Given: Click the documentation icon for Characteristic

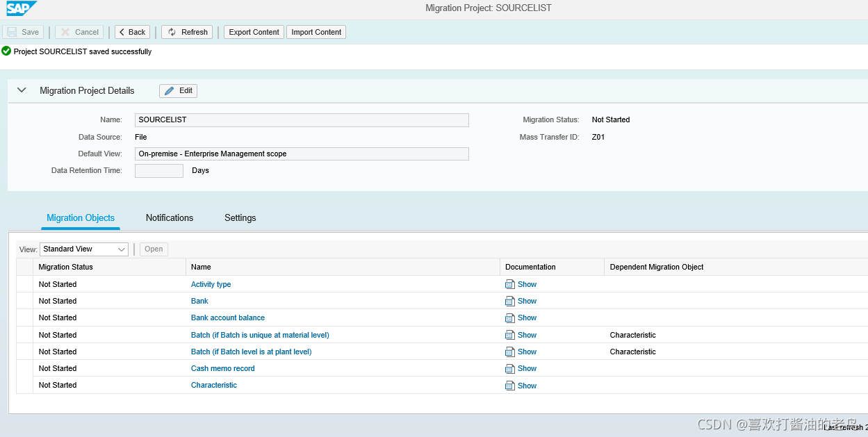Looking at the screenshot, I should pyautogui.click(x=509, y=385).
